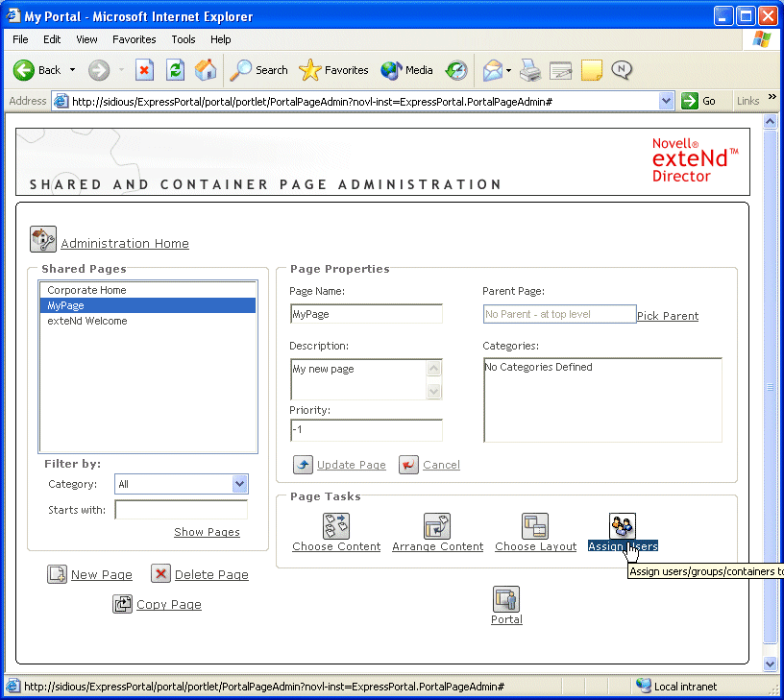
Task: Open the Tools menu in menu bar
Action: point(184,39)
